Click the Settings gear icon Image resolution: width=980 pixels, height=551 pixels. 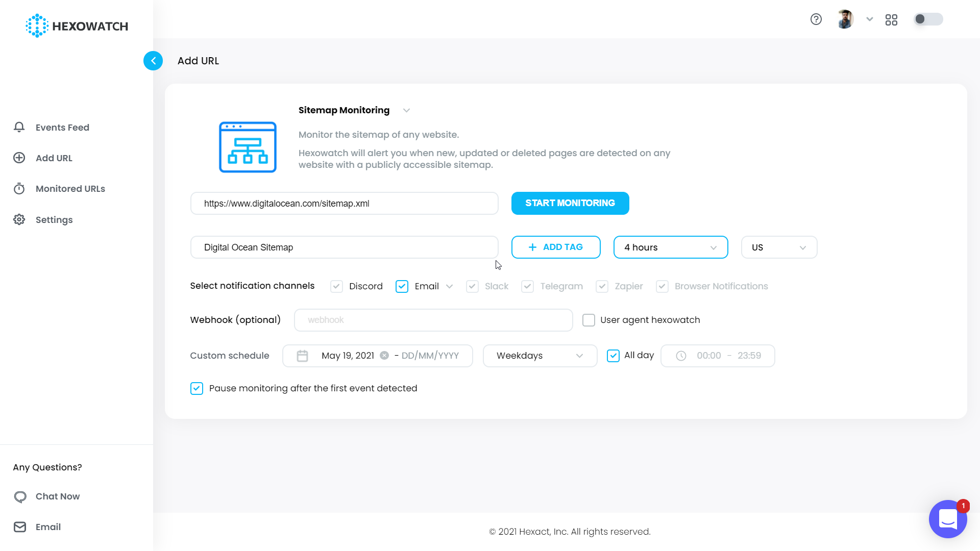coord(19,219)
